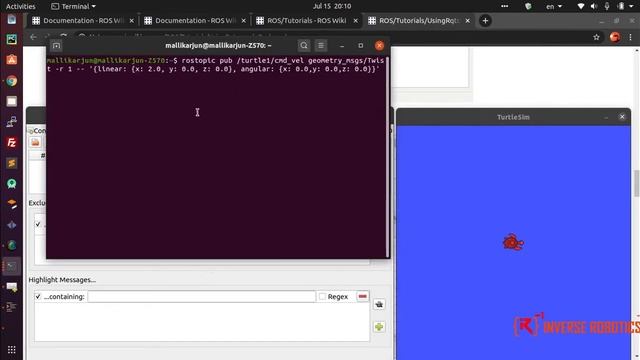Toggle the '...containing:' highlight checkbox
640x360 pixels.
click(x=38, y=296)
